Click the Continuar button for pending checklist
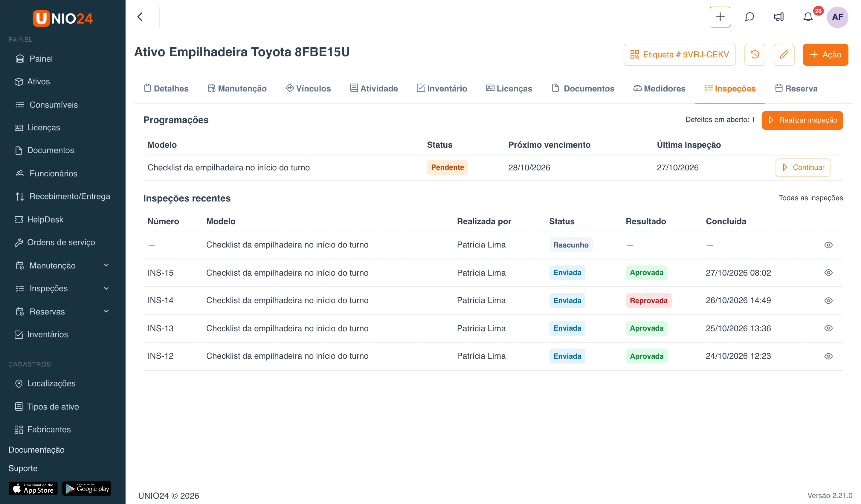Screen dimensions: 861x504 click(803, 167)
